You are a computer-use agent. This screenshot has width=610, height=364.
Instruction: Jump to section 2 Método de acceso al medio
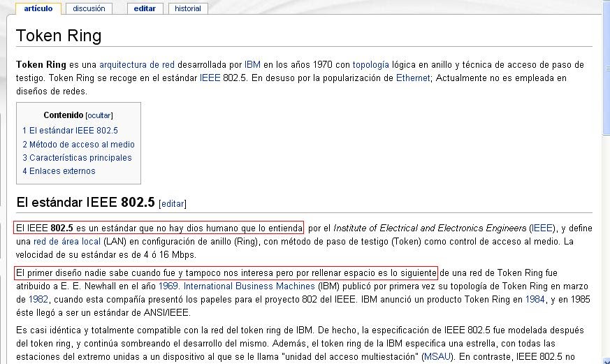78,145
